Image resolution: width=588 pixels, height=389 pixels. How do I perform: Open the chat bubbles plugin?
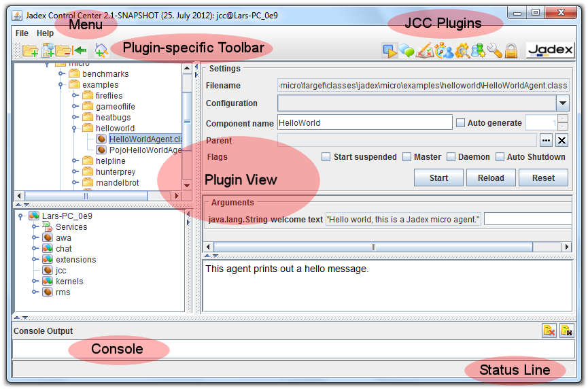(407, 50)
